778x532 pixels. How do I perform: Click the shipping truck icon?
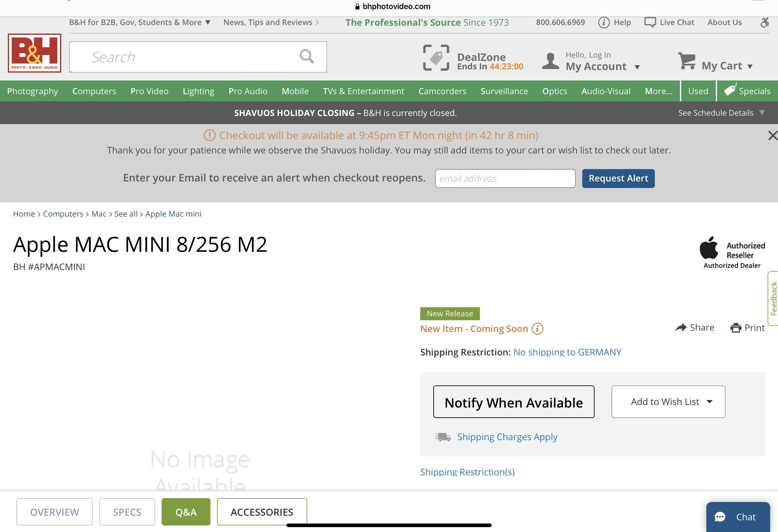click(x=442, y=437)
